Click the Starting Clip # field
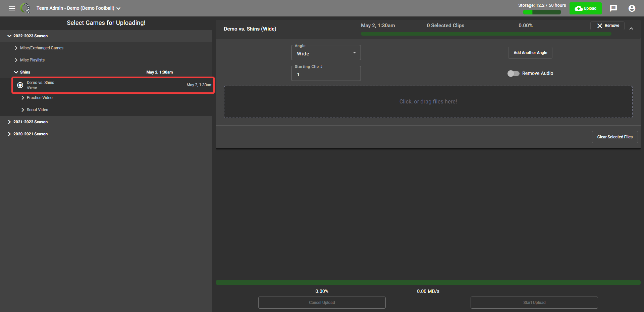Viewport: 644px width, 312px height. click(326, 74)
